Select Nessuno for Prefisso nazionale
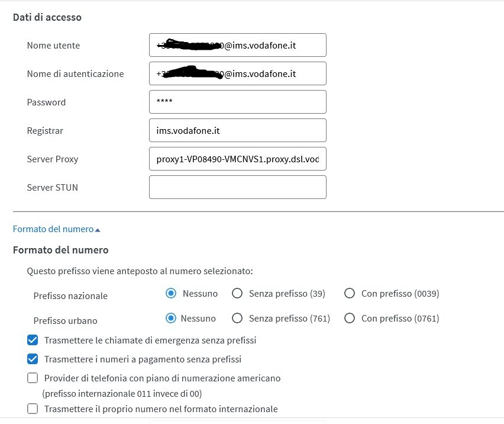This screenshot has width=504, height=424. click(172, 293)
